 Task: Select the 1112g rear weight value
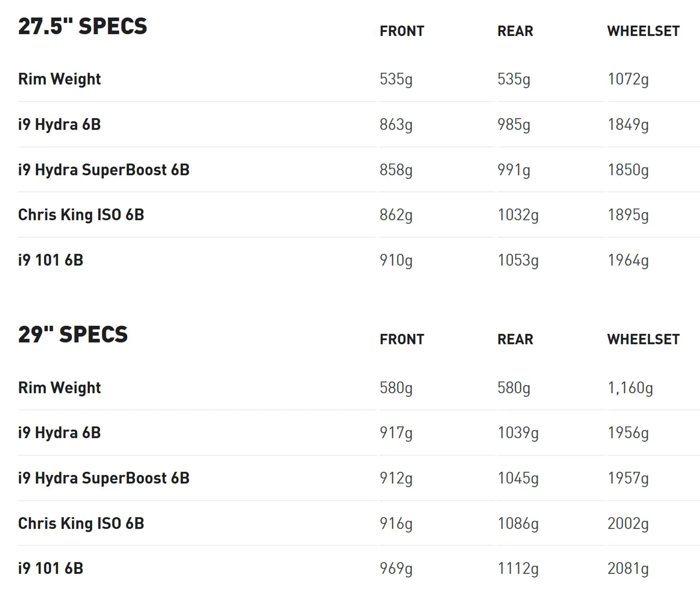[x=518, y=568]
